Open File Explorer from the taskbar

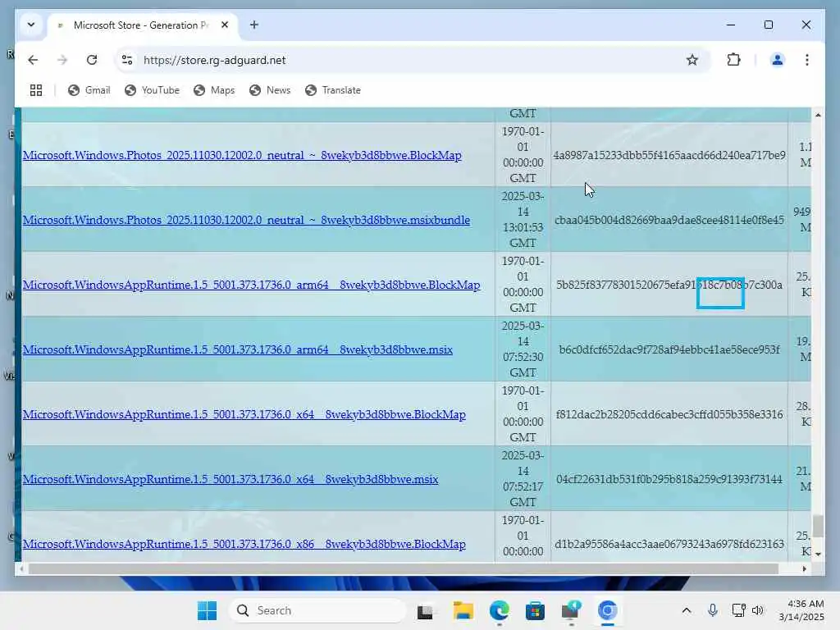pyautogui.click(x=463, y=610)
